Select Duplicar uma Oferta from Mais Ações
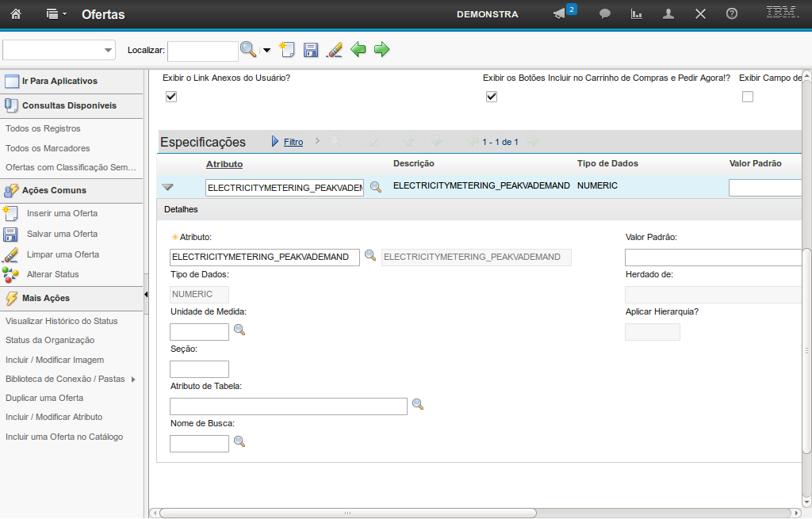The height and width of the screenshot is (519, 812). click(44, 398)
